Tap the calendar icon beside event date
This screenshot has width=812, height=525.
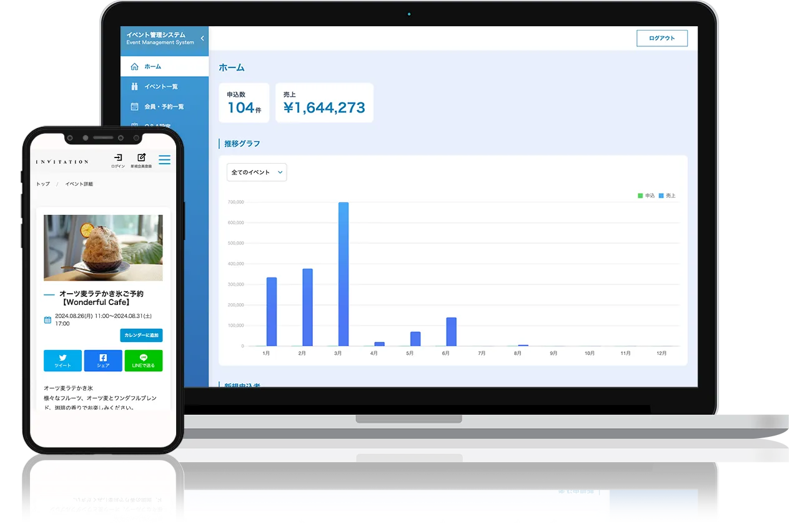pos(48,320)
